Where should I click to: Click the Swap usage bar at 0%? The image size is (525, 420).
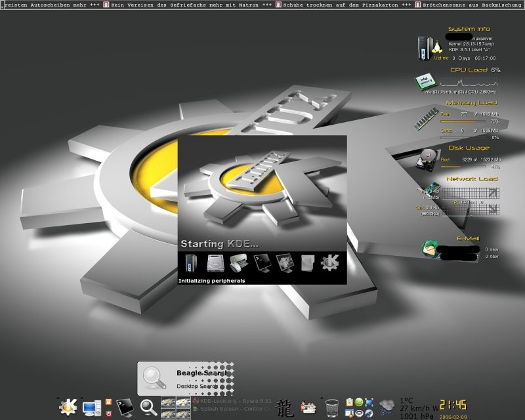(463, 138)
